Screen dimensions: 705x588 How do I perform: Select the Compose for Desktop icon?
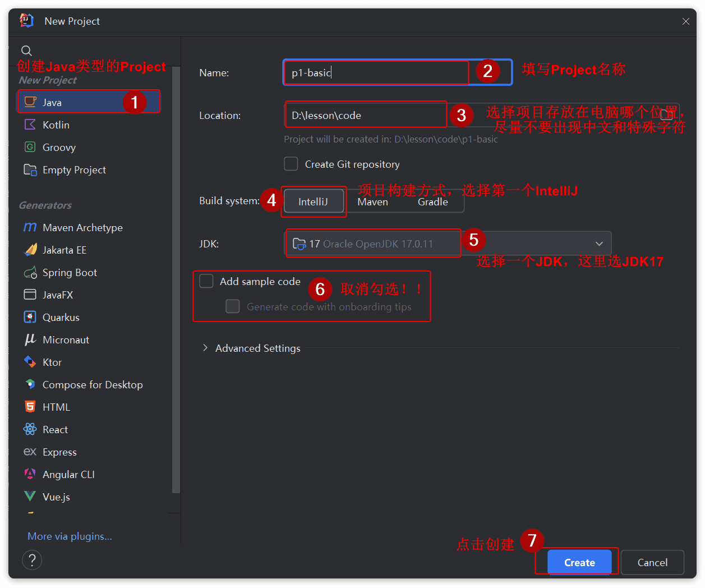click(x=30, y=384)
